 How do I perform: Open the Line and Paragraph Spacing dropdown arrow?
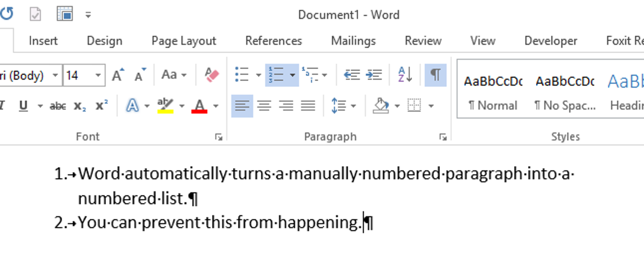(x=353, y=106)
